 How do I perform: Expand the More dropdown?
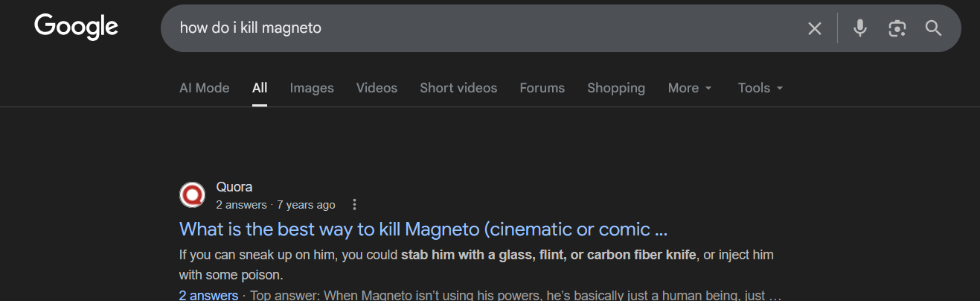coord(689,88)
